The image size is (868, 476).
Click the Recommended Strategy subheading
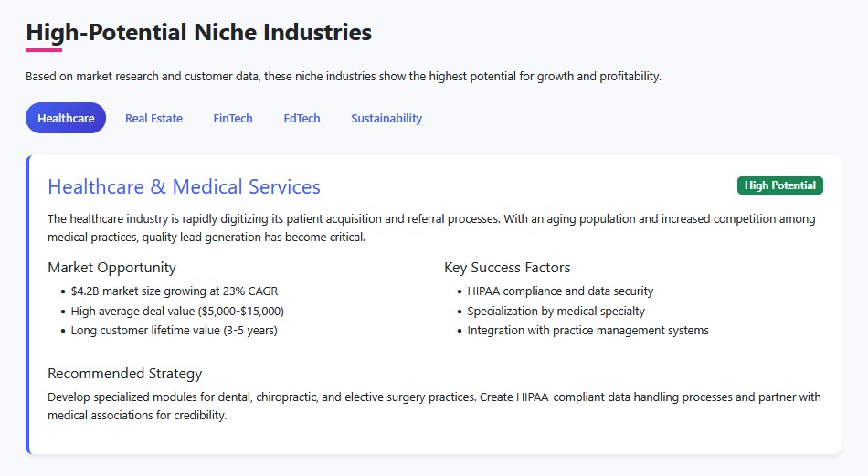tap(124, 374)
